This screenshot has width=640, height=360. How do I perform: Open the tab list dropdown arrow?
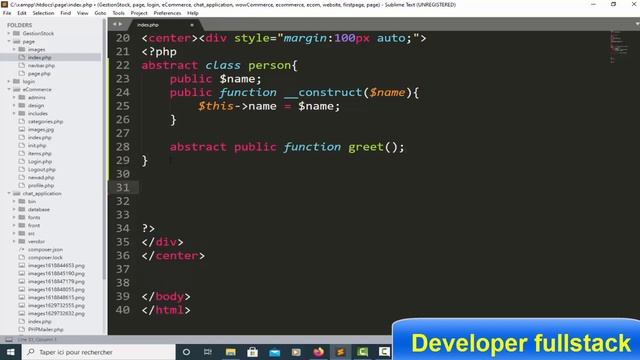coord(637,24)
